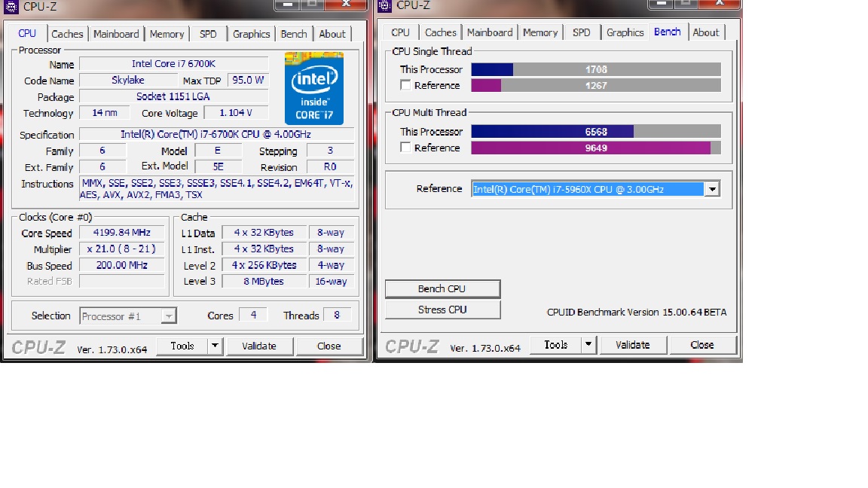Select the CPU tab in left CPU-Z window
The width and height of the screenshot is (868, 488).
pyautogui.click(x=27, y=33)
